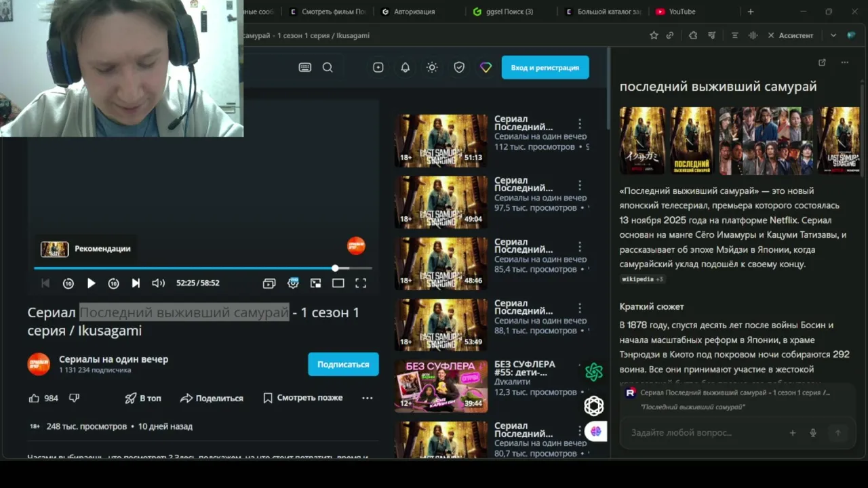Add video to Смотреть позже

click(302, 398)
